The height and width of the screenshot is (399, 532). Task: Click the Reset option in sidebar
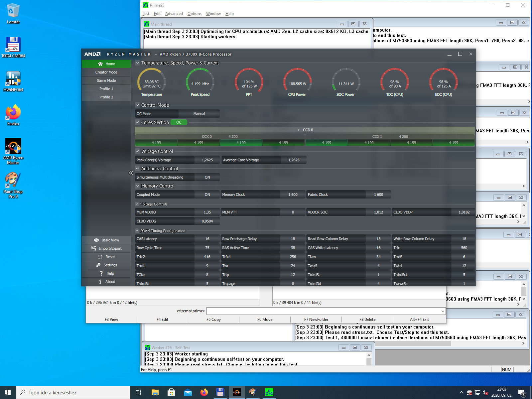coord(106,257)
